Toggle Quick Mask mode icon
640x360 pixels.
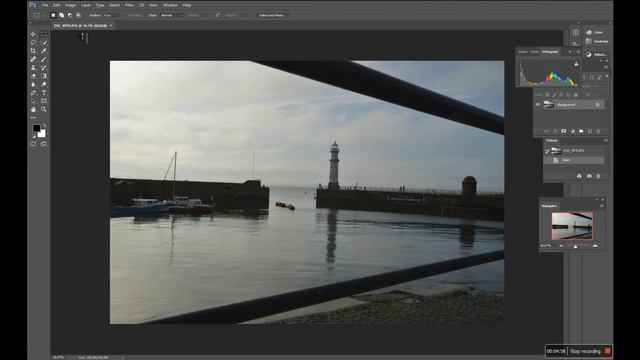point(33,144)
